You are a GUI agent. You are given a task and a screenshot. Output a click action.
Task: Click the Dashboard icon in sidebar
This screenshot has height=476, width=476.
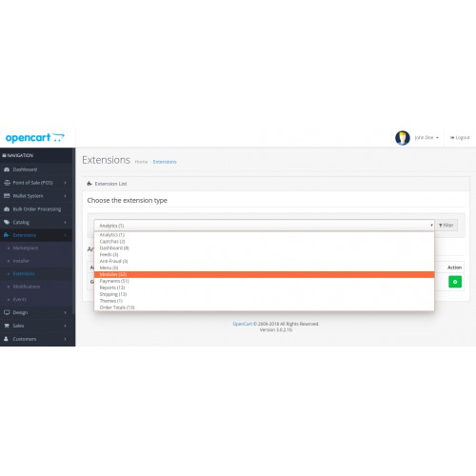click(x=7, y=169)
